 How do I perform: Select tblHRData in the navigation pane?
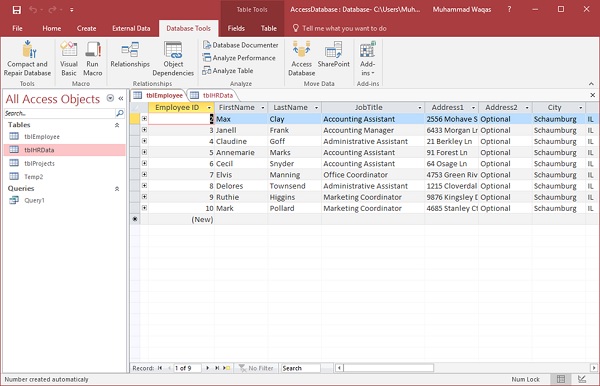(x=64, y=150)
